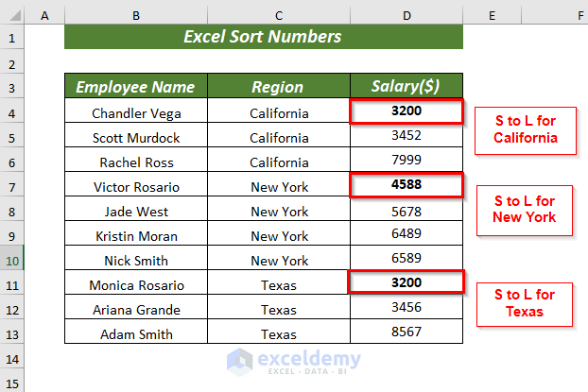
Task: Select column D header
Action: click(406, 15)
